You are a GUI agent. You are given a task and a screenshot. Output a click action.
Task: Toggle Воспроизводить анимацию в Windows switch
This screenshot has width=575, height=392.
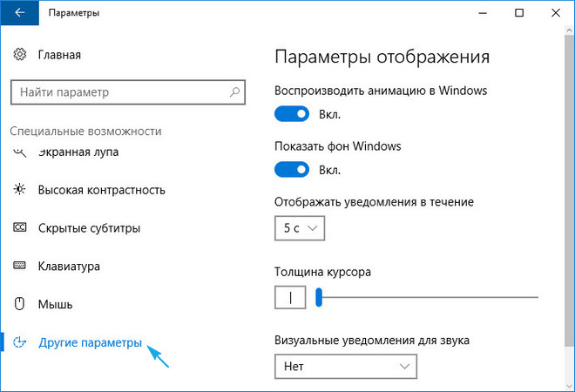click(292, 114)
